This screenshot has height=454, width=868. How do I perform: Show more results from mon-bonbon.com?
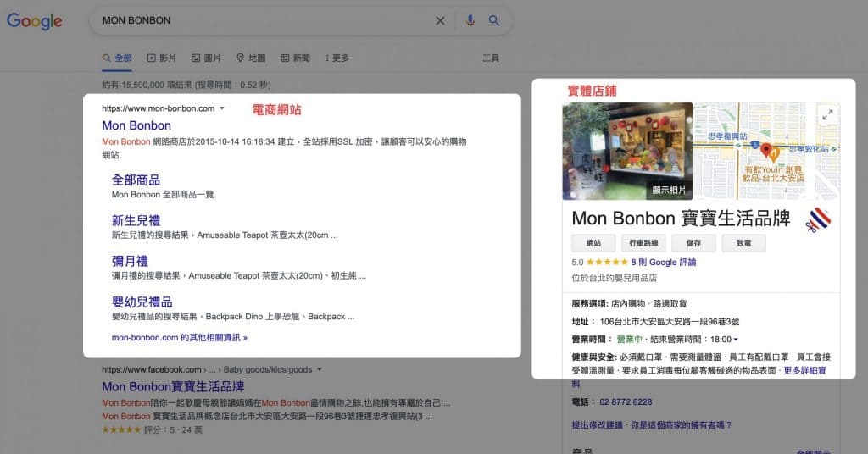[x=180, y=337]
